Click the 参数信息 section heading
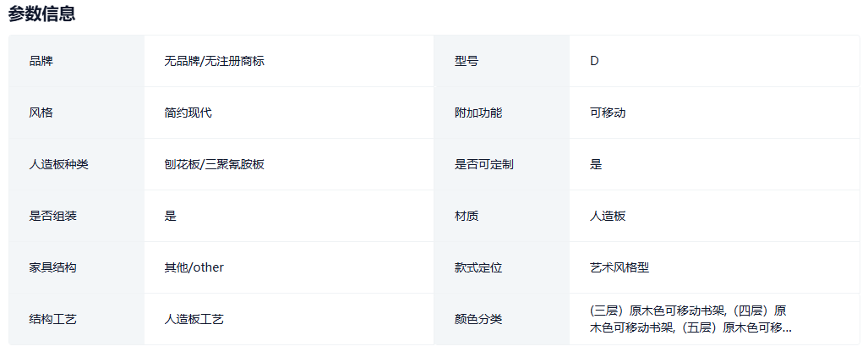The height and width of the screenshot is (352, 868). point(41,14)
